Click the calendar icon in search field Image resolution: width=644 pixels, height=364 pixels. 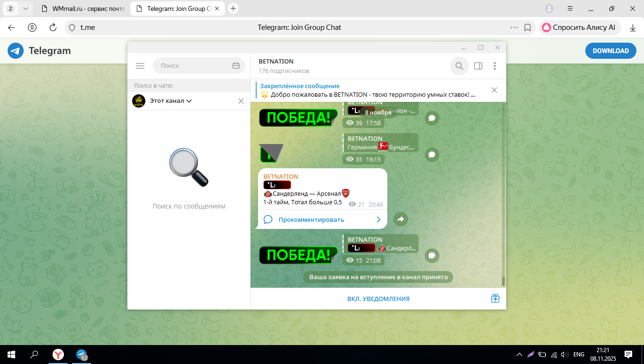coord(236,66)
